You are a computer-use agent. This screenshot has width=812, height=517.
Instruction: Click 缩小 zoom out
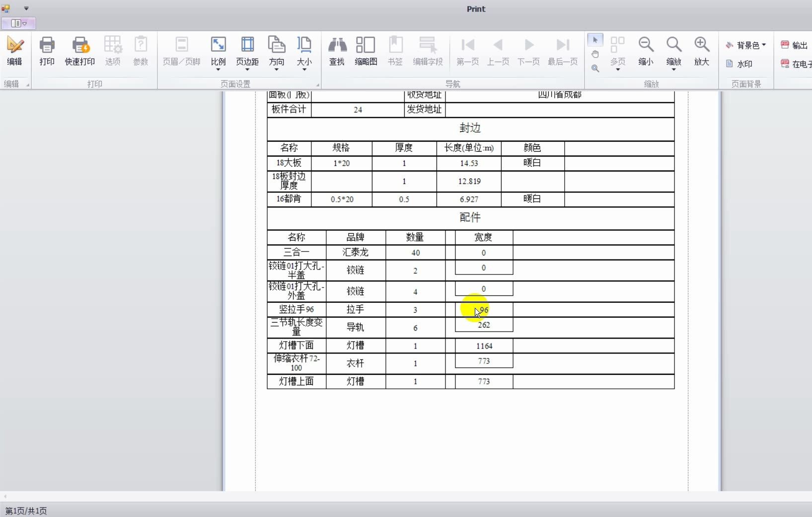click(x=646, y=51)
